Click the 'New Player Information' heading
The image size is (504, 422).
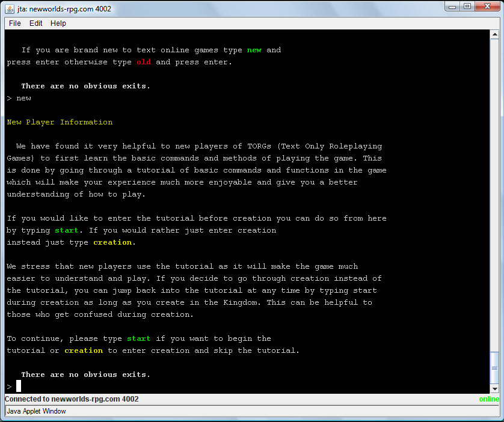(x=60, y=122)
